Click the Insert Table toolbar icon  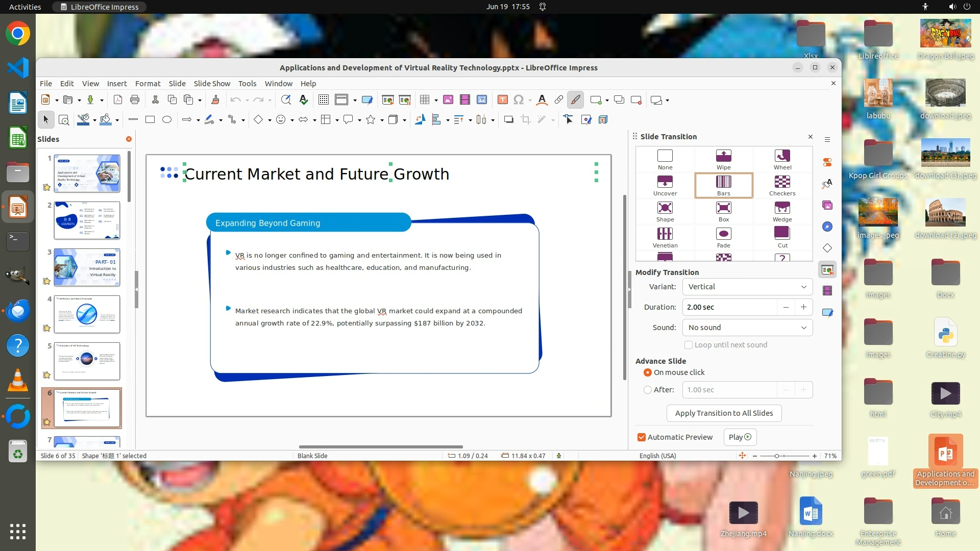(424, 100)
